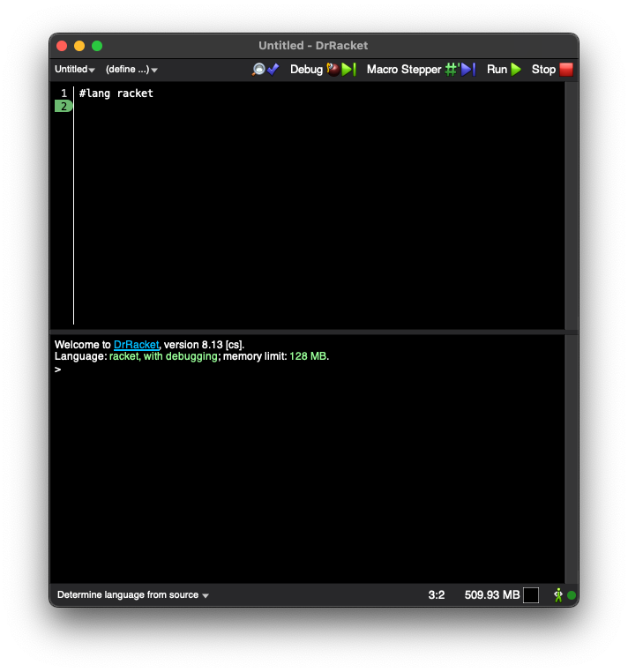Click the green running figure icon
Image resolution: width=628 pixels, height=672 pixels.
click(557, 595)
